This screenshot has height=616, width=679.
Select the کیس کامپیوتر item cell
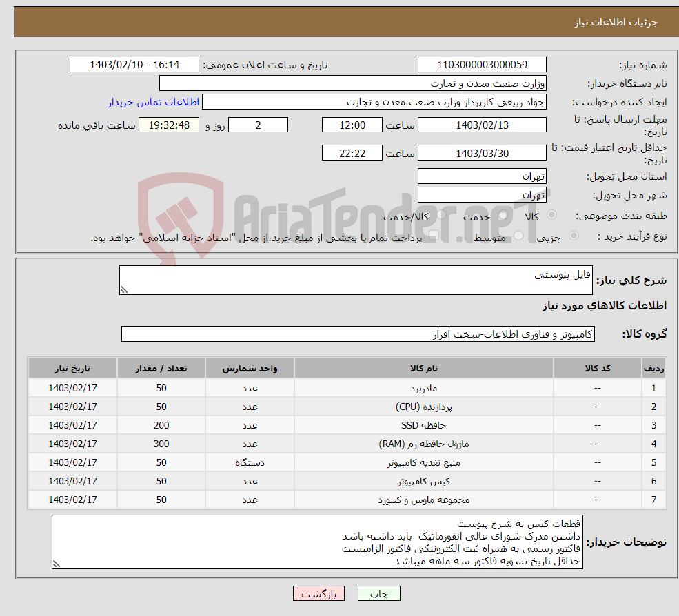coord(424,481)
